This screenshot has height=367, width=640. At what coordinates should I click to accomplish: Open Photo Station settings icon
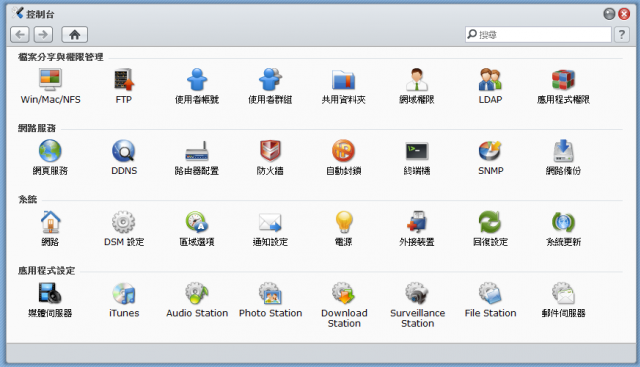tap(270, 293)
